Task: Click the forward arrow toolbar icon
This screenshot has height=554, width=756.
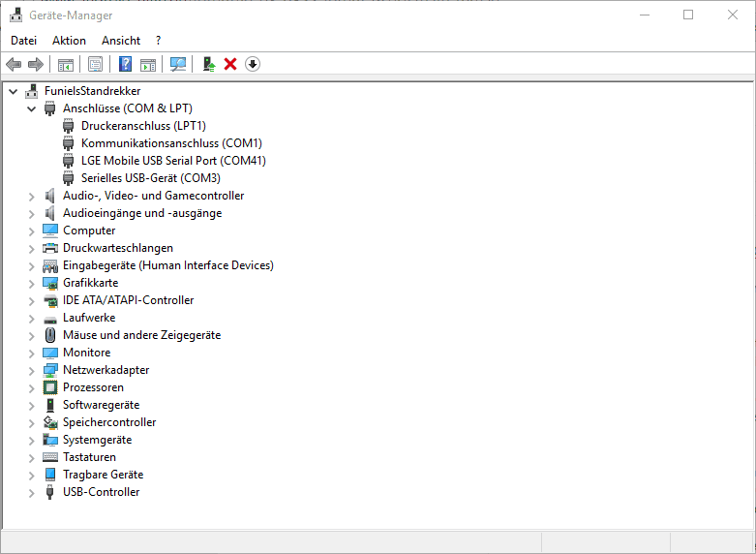Action: [x=36, y=64]
